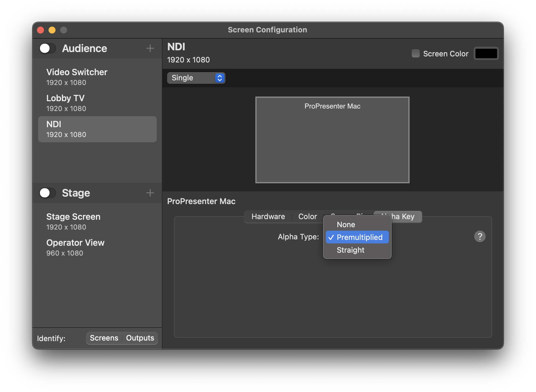Select the NDI screen in sidebar
The width and height of the screenshot is (536, 392).
pyautogui.click(x=97, y=129)
